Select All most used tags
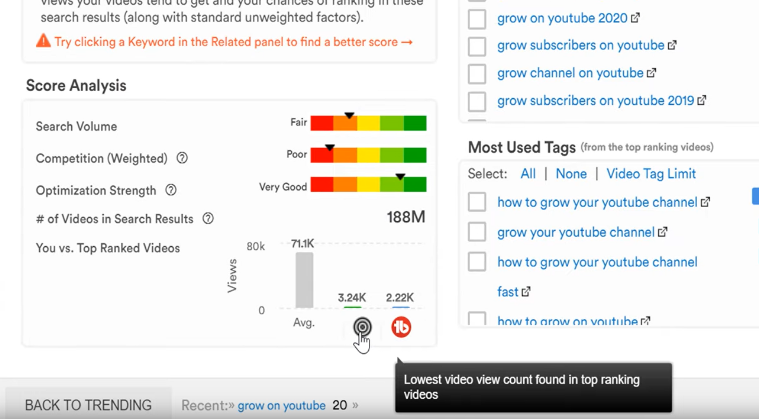 (x=528, y=174)
